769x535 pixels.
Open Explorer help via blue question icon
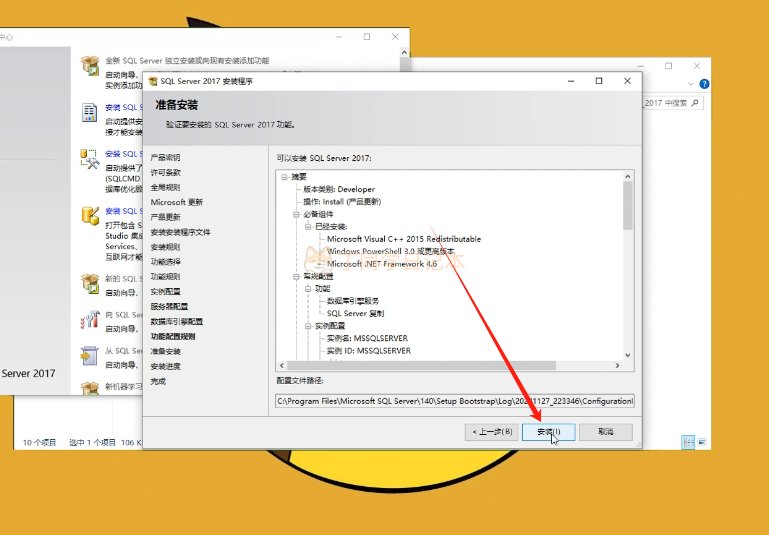pyautogui.click(x=704, y=84)
